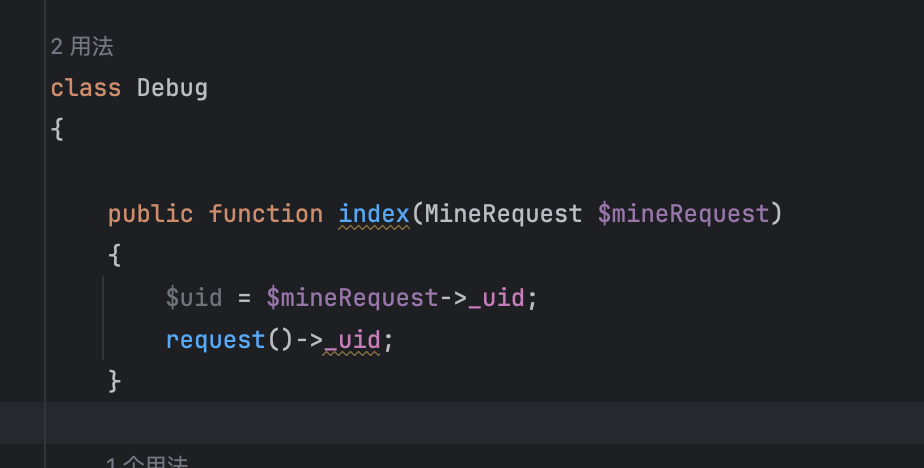Viewport: 924px width, 468px height.
Task: Click the MineRequest type hint
Action: point(503,214)
